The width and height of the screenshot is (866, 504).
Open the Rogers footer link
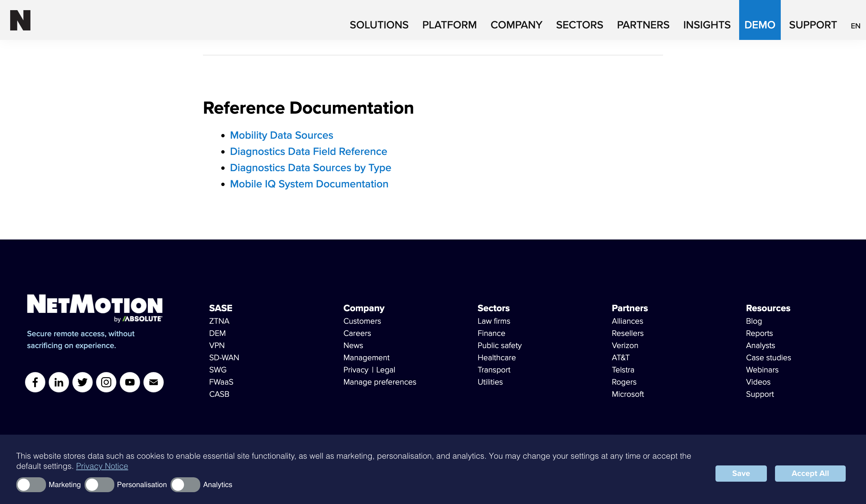[x=624, y=382]
